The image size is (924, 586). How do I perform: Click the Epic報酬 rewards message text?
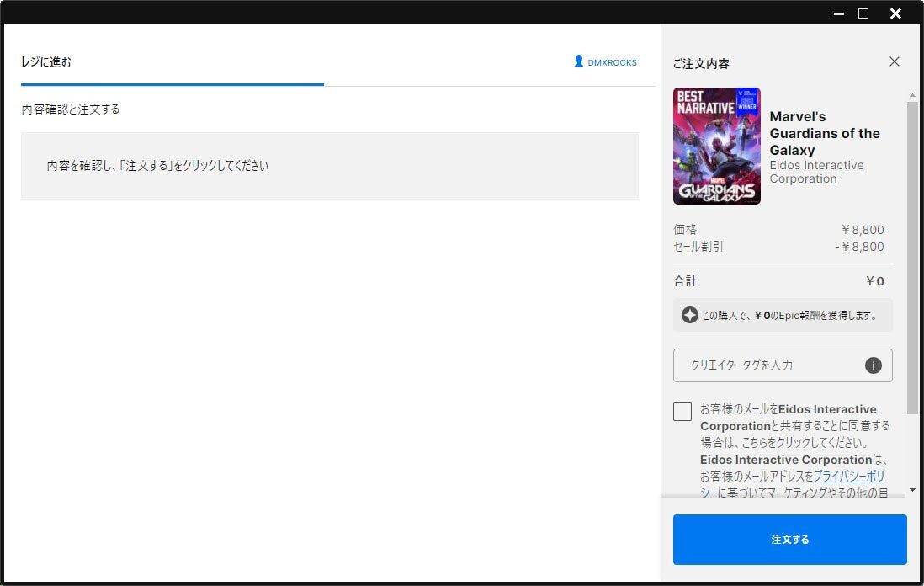pyautogui.click(x=789, y=316)
